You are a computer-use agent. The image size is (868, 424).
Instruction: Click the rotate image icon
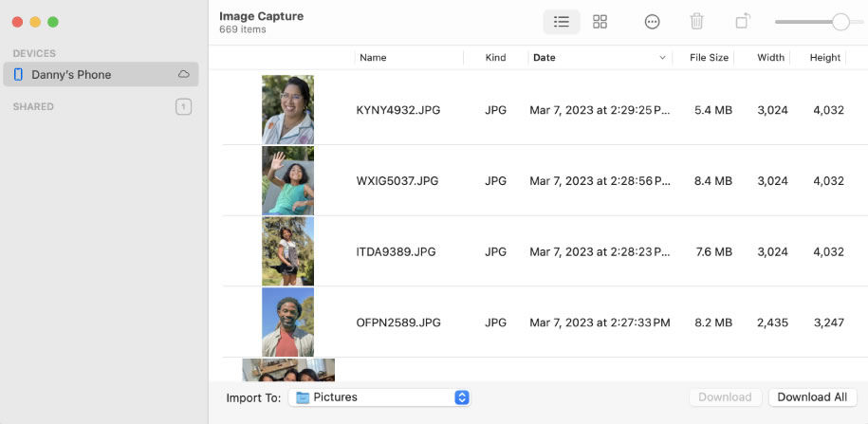742,22
